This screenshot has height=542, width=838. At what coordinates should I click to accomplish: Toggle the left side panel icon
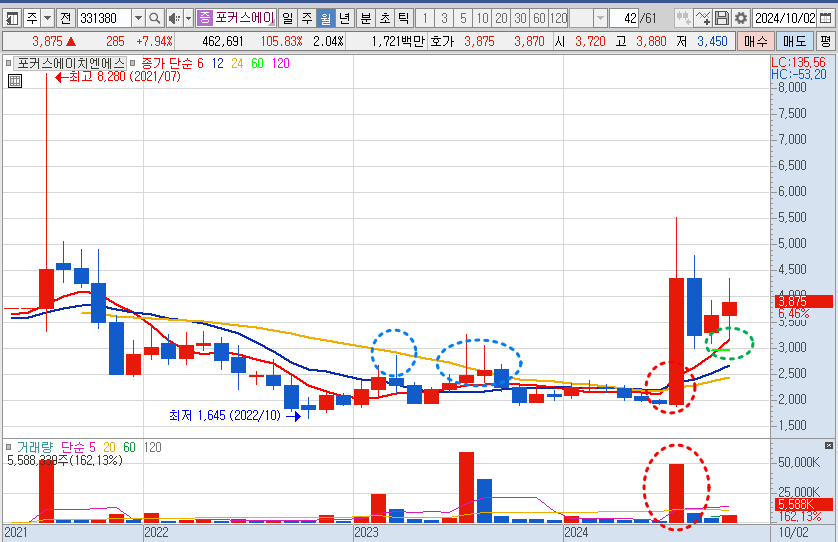coord(11,19)
